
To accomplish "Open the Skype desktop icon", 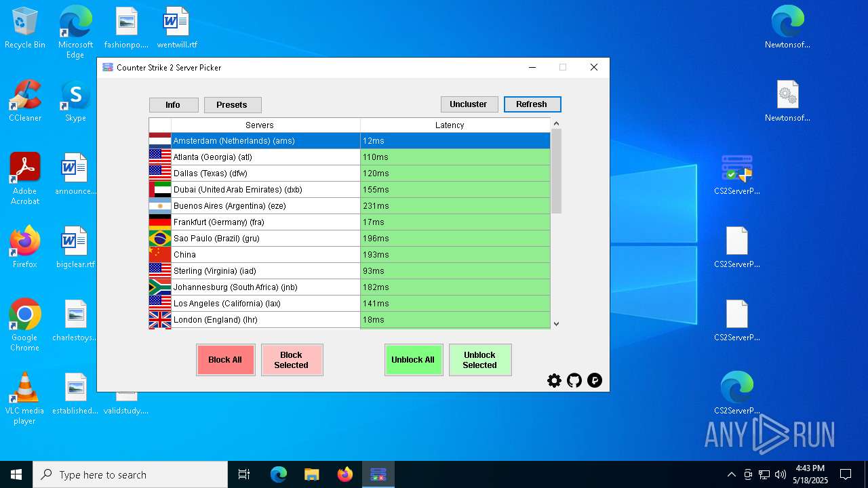I will (75, 101).
